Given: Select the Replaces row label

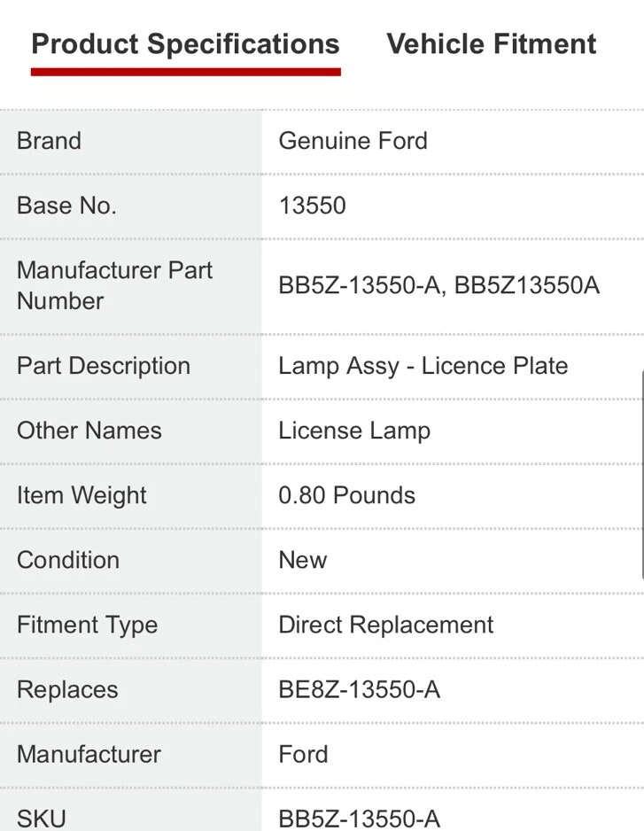Looking at the screenshot, I should click(x=66, y=689).
